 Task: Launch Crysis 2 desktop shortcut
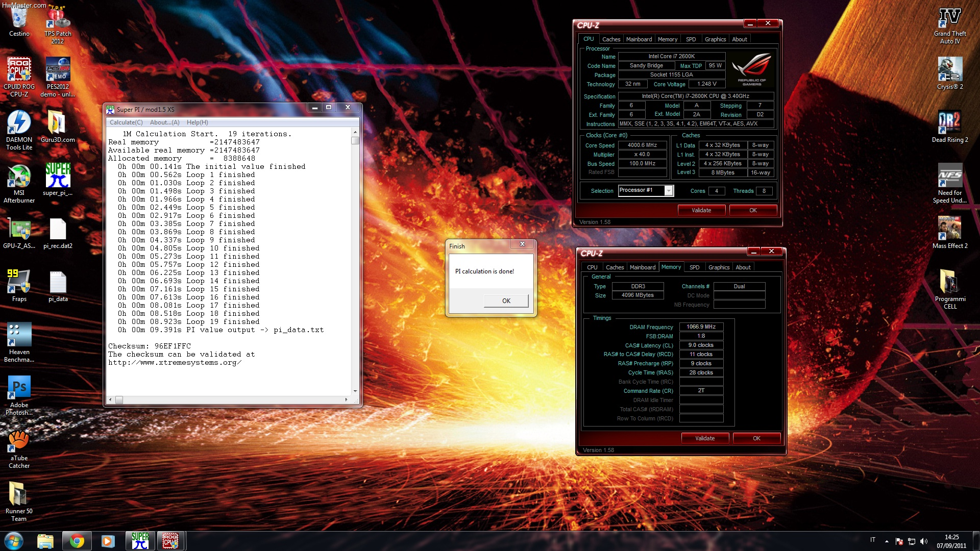[x=950, y=73]
